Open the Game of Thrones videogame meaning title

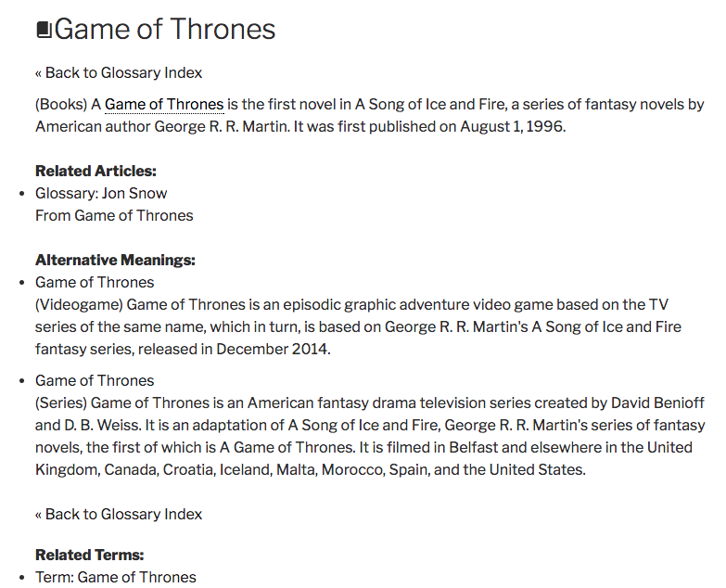click(x=95, y=282)
